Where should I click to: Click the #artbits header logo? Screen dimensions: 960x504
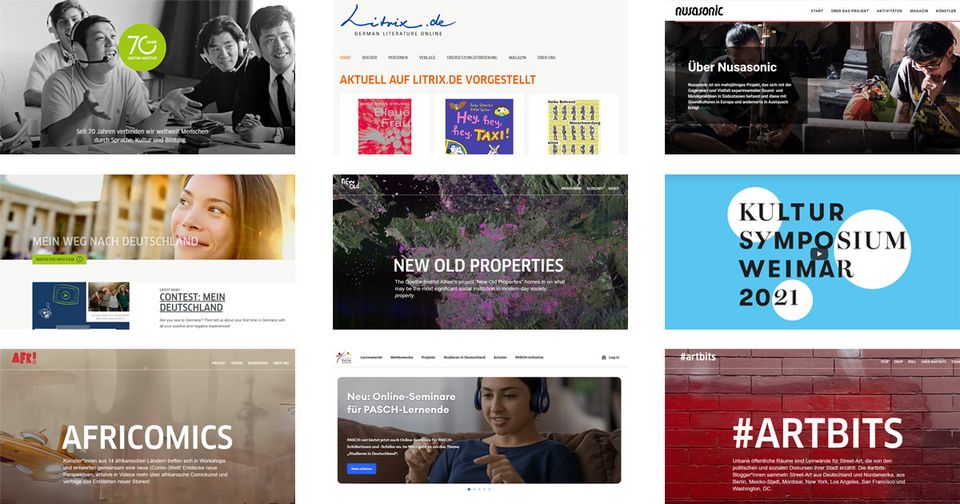[x=697, y=356]
